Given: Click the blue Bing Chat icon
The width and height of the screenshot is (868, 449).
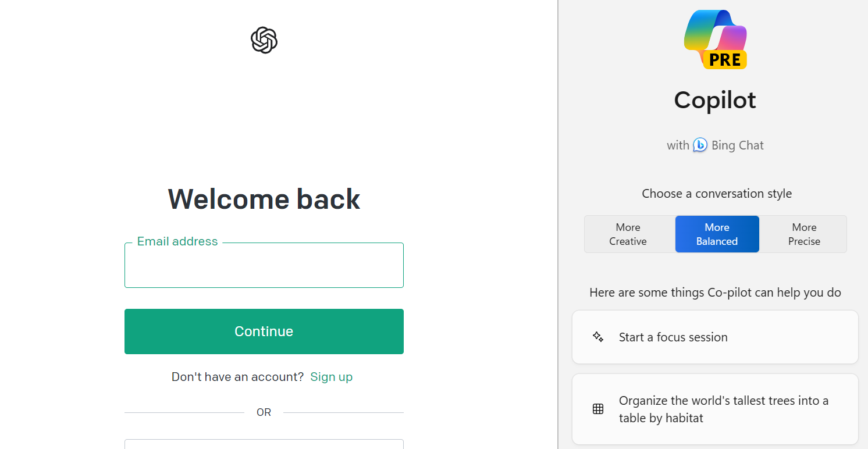Looking at the screenshot, I should coord(700,145).
